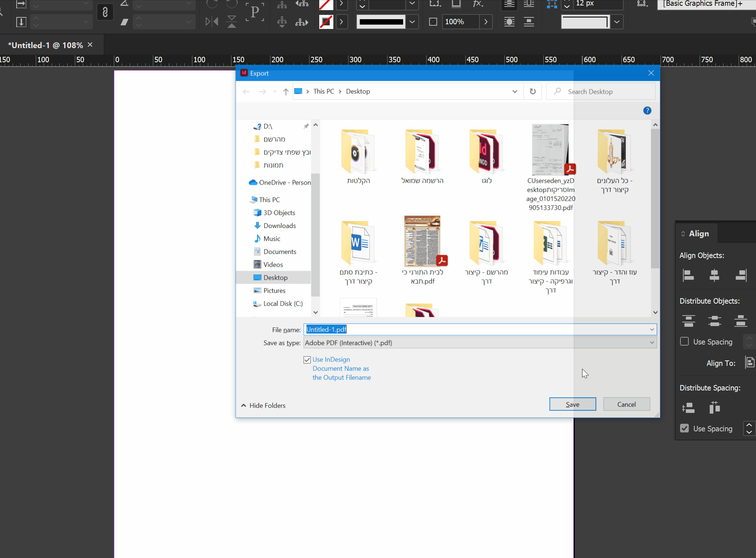
Task: Refresh the Desktop folder listing
Action: [x=533, y=92]
